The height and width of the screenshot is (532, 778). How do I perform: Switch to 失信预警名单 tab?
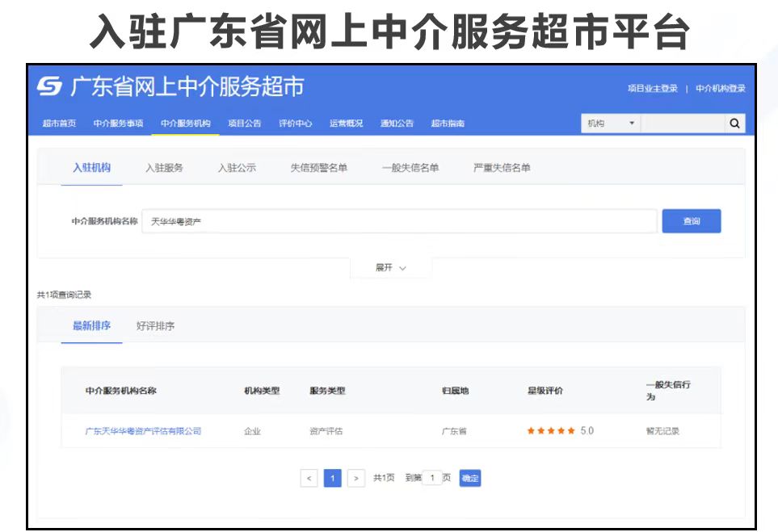[x=318, y=168]
